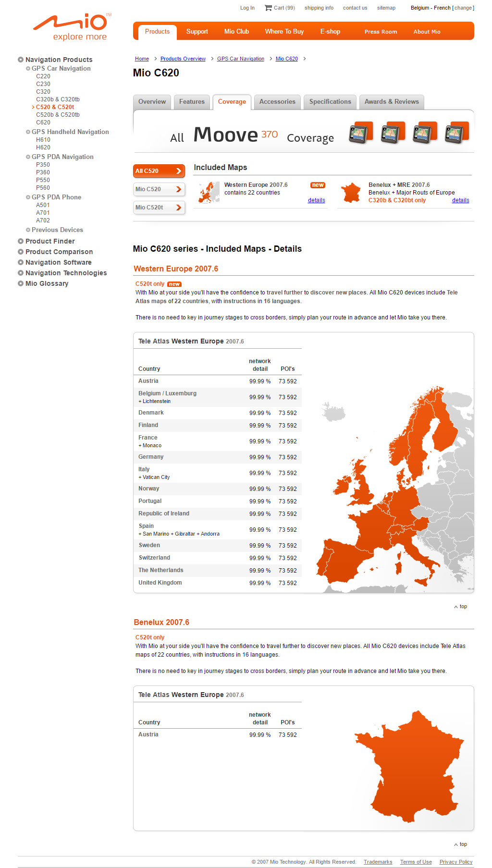Click the Home breadcrumb link
Screen dimensions: 492x868
coord(142,59)
